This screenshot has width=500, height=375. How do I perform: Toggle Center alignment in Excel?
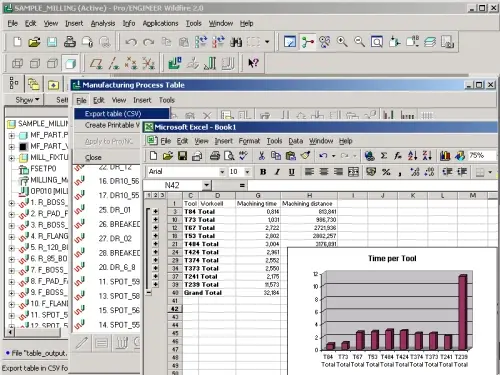point(324,172)
